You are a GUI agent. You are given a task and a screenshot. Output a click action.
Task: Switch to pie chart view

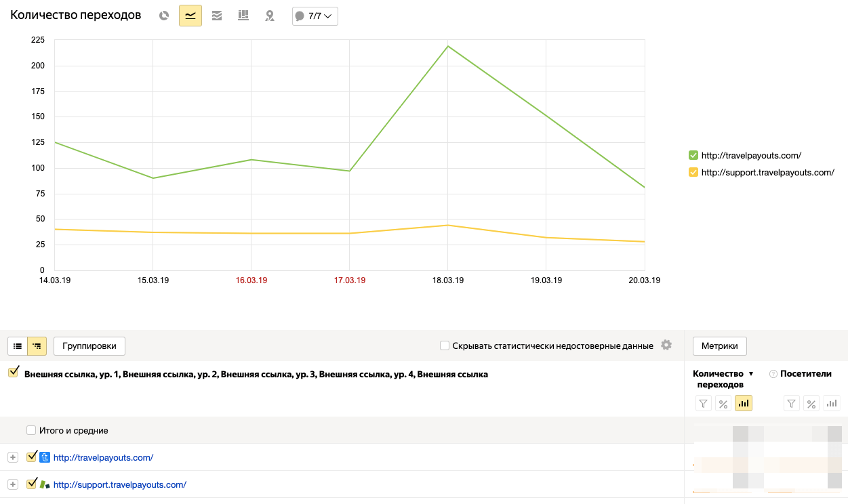163,16
